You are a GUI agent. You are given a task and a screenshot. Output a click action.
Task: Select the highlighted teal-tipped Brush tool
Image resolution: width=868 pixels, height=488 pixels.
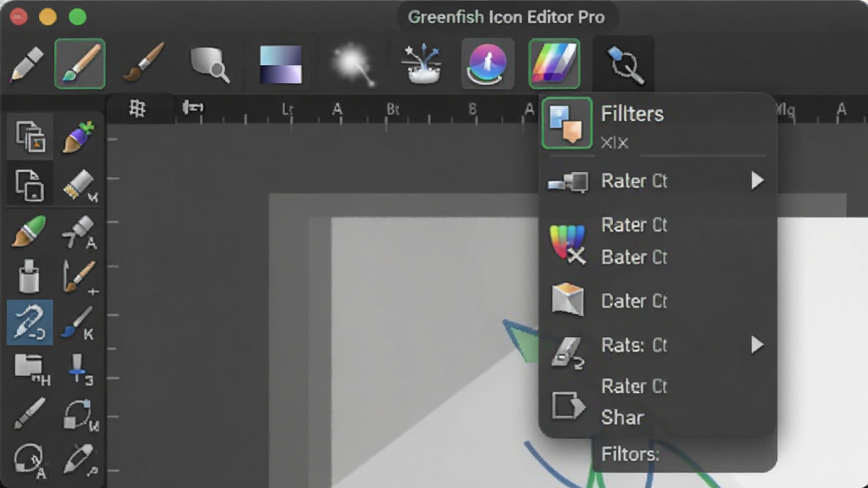(x=80, y=64)
